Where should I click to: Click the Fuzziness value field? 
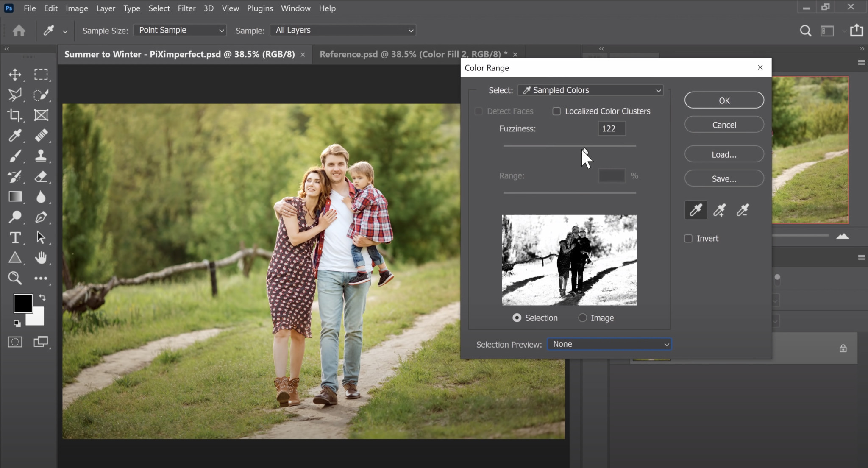[611, 128]
